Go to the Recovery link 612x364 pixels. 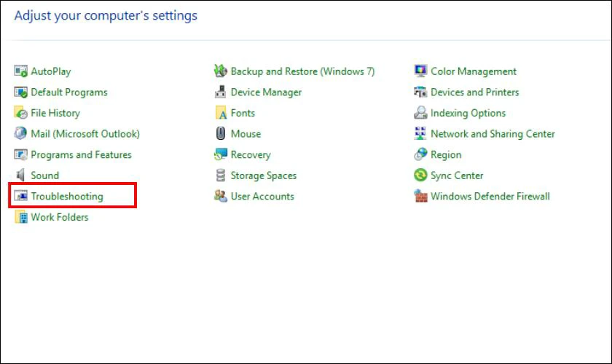(x=251, y=155)
